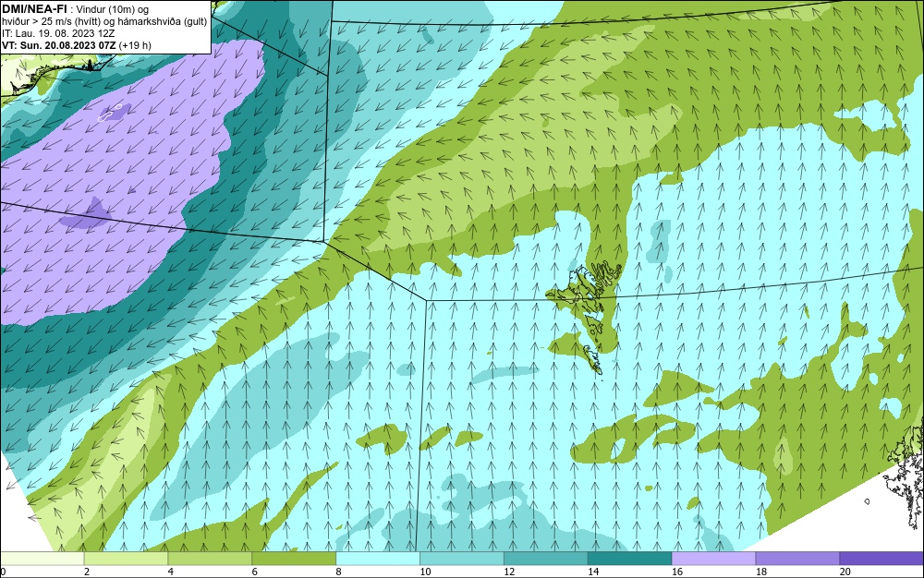This screenshot has height=578, width=924.
Task: Click legend label '12'
Action: (509, 572)
